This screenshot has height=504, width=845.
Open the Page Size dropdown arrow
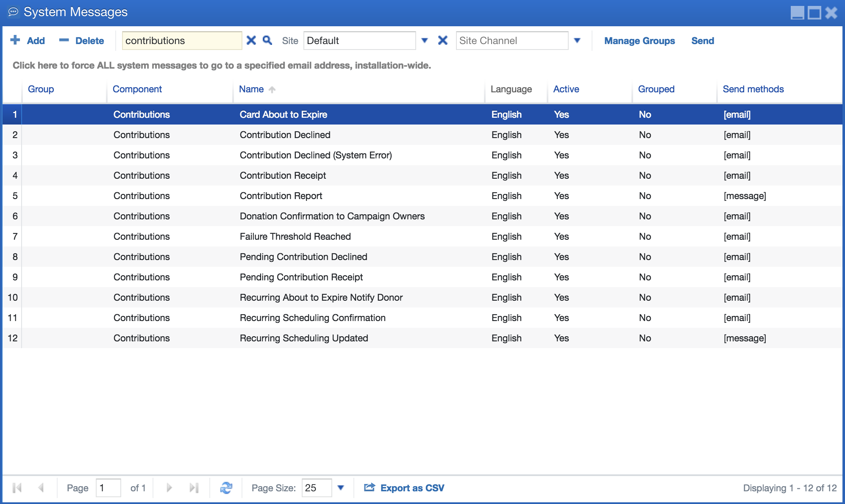(x=341, y=488)
